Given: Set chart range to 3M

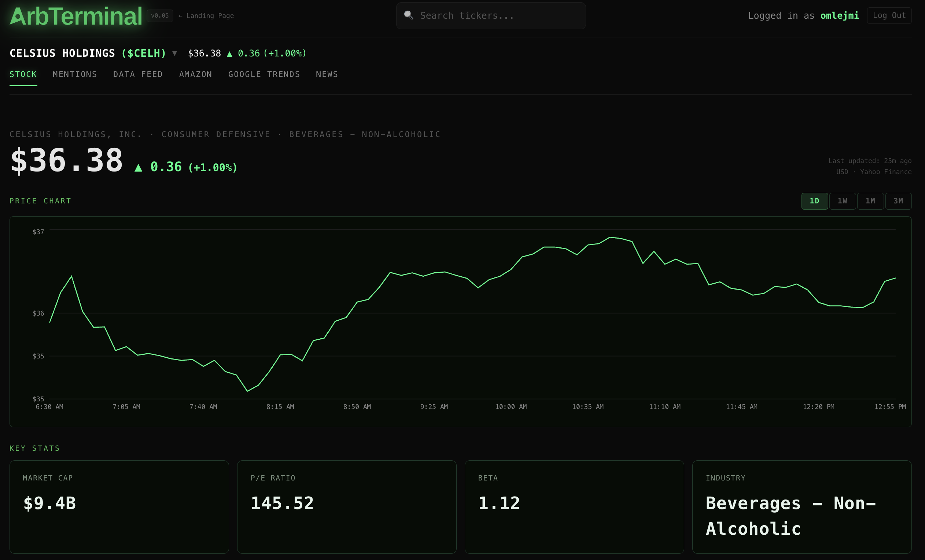Looking at the screenshot, I should (898, 201).
